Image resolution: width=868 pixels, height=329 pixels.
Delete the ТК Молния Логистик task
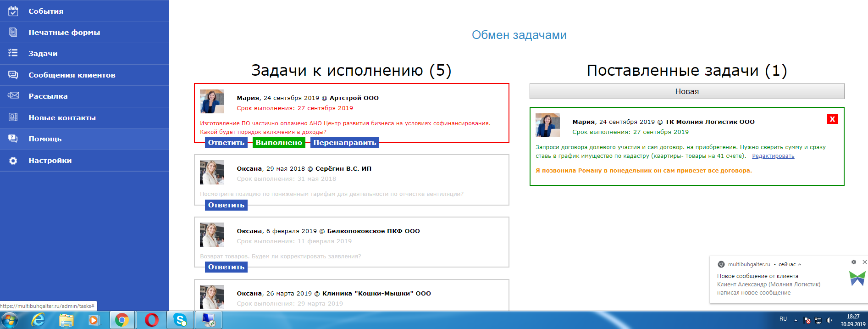point(832,119)
